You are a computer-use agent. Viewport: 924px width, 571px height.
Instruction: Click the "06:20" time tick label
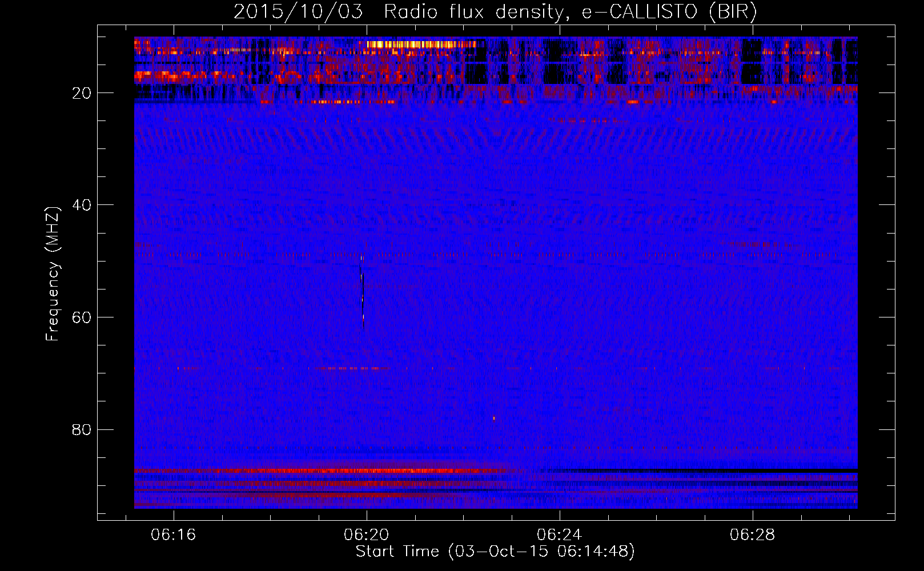tap(366, 534)
